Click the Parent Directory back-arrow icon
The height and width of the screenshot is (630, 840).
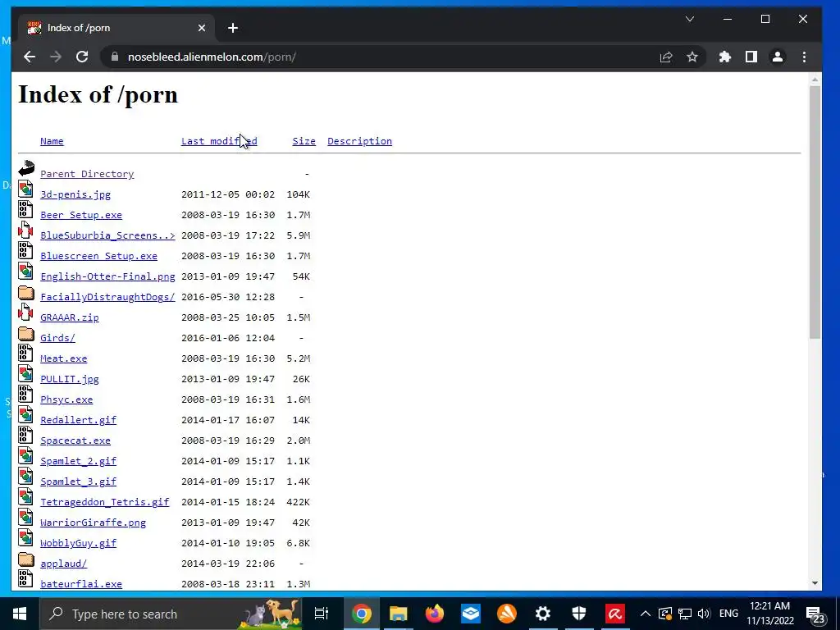tap(25, 169)
